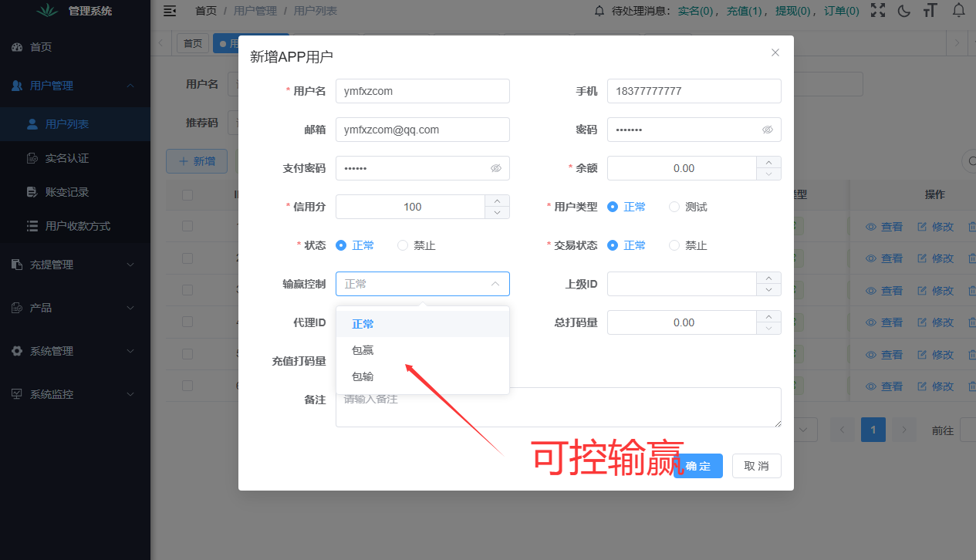Image resolution: width=976 pixels, height=560 pixels.
Task: Switch to the 首页 page tab
Action: [193, 43]
